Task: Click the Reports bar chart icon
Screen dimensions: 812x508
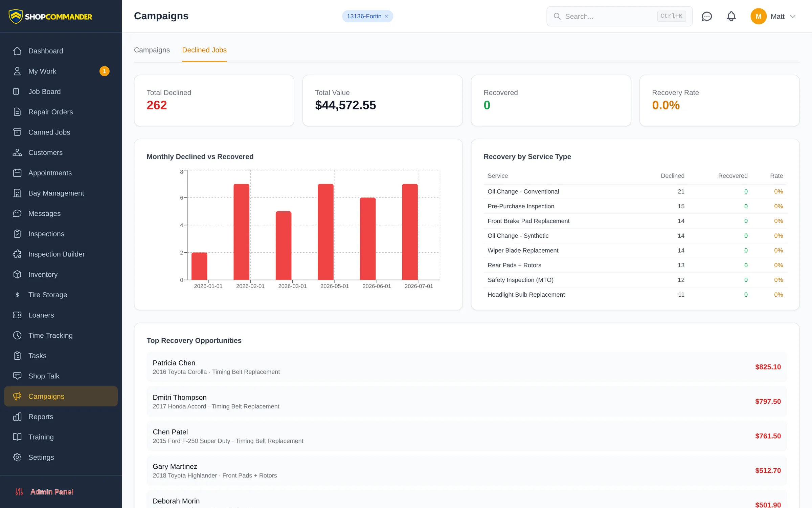Action: click(17, 417)
